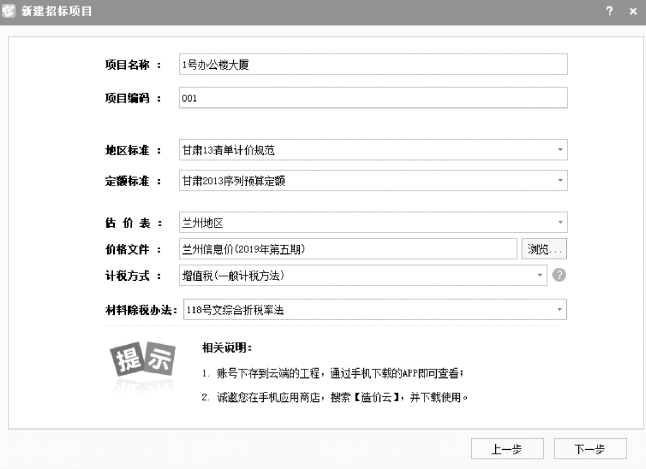Click the 上一步 button
The width and height of the screenshot is (646, 469).
[507, 449]
